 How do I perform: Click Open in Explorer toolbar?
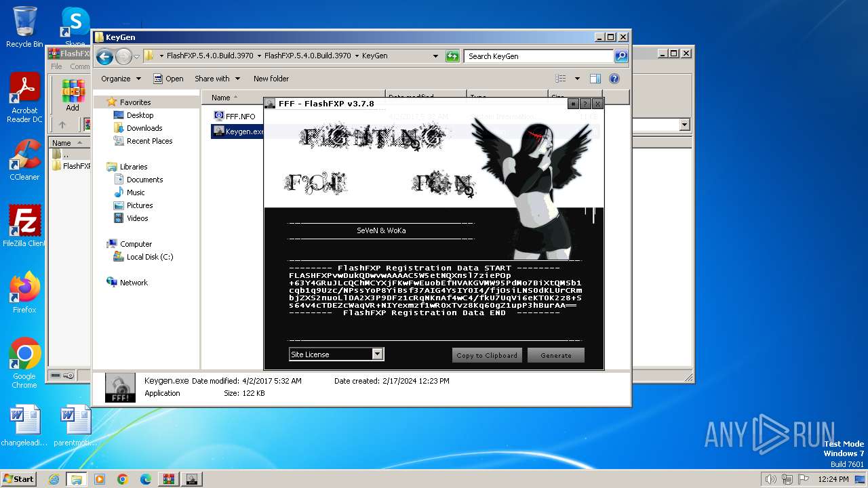[x=168, y=79]
